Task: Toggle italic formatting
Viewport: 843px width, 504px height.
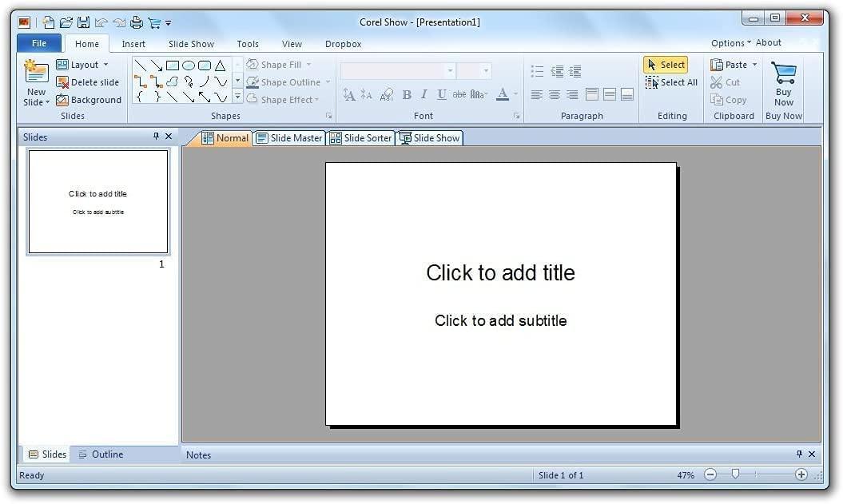Action: coord(423,94)
